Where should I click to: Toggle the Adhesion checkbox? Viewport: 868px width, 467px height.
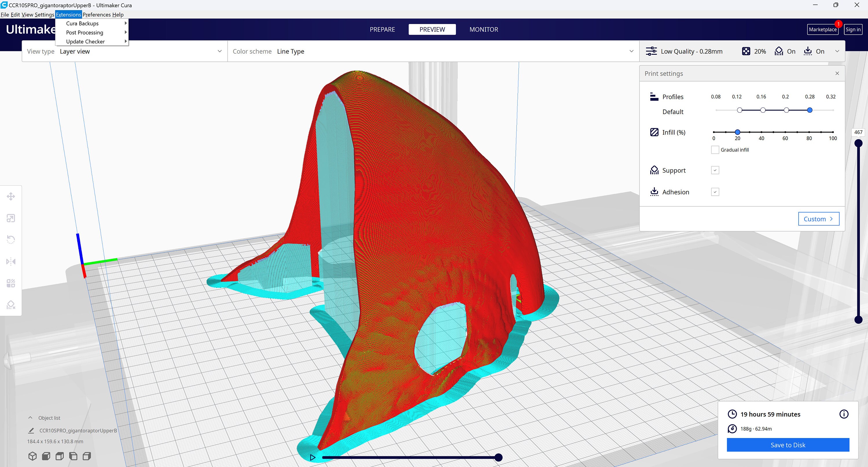[715, 192]
